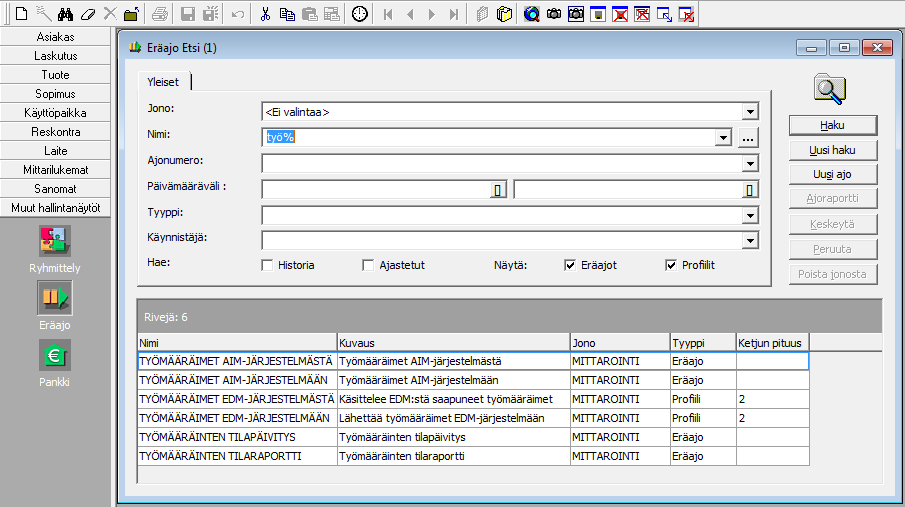Select Sopimus from the side menu
The image size is (905, 507).
pyautogui.click(x=55, y=94)
